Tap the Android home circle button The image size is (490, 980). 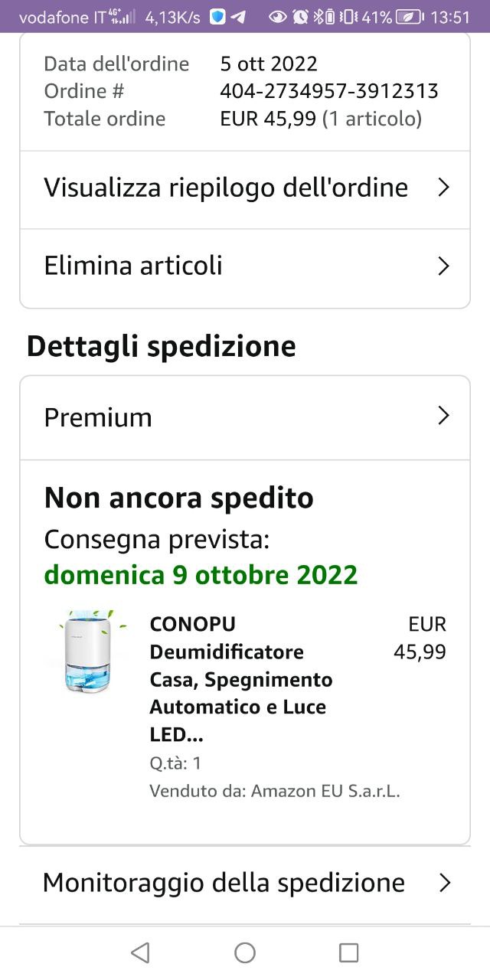[x=245, y=952]
